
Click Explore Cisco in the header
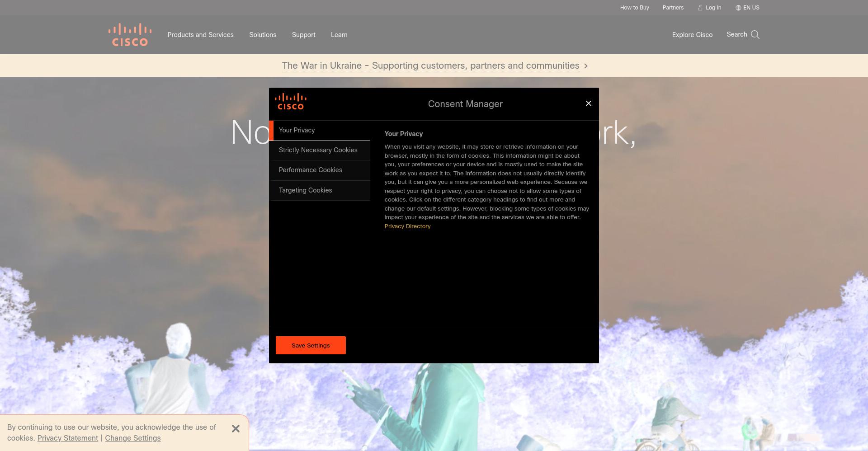coord(692,35)
